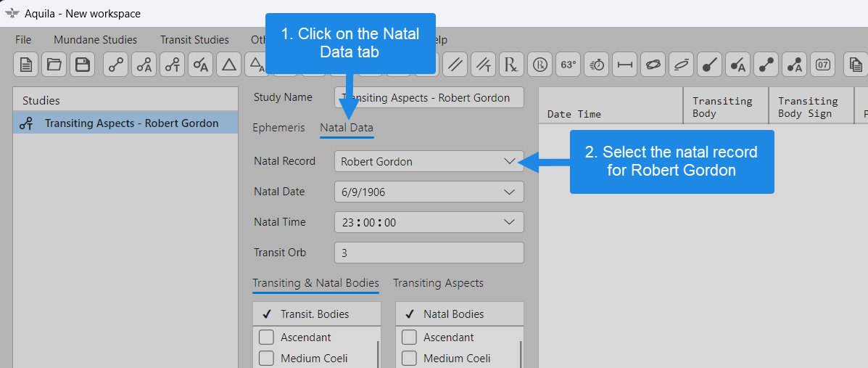868x368 pixels.
Task: Click the new workspace document icon
Action: (x=25, y=65)
